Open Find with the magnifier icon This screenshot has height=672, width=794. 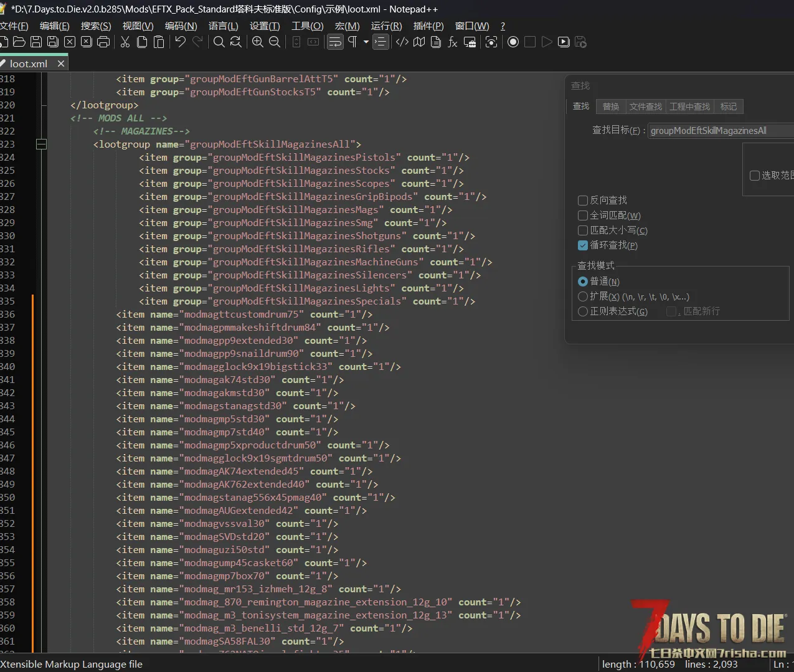pyautogui.click(x=219, y=42)
